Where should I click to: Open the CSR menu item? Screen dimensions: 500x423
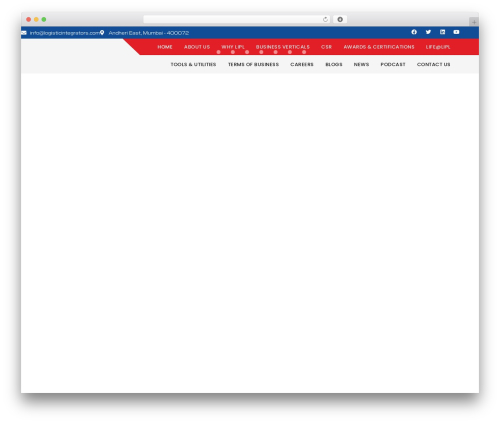coord(326,47)
